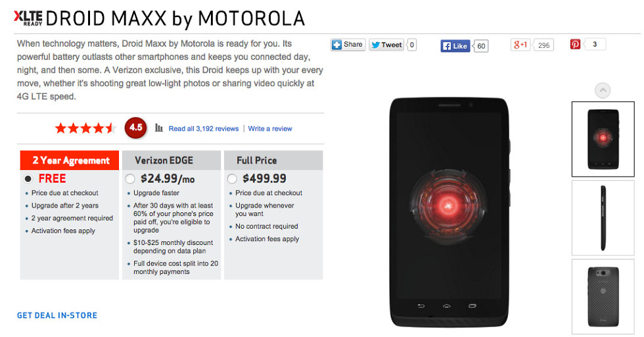This screenshot has width=644, height=337.
Task: Tweet this page with Twitter button
Action: [386, 45]
